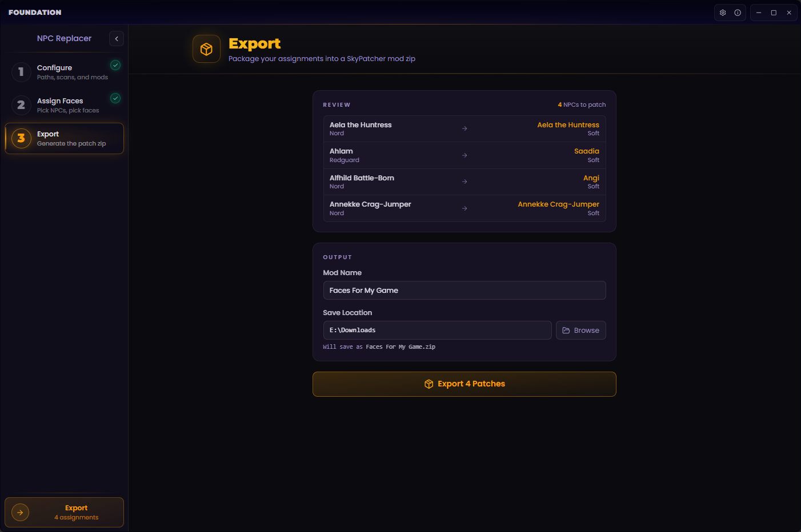Select the Aela the Huntress review row

464,128
